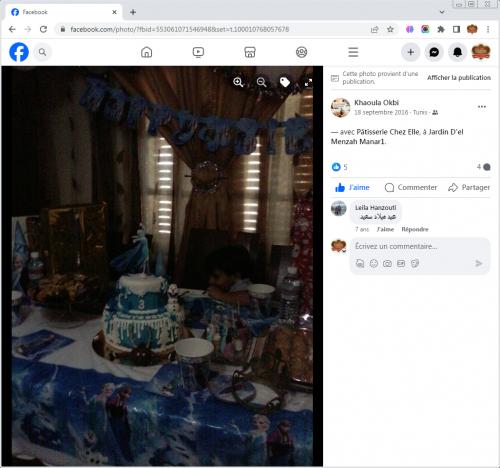Click the purple browser extension icon
Screen dimensions: 500x468
410,29
